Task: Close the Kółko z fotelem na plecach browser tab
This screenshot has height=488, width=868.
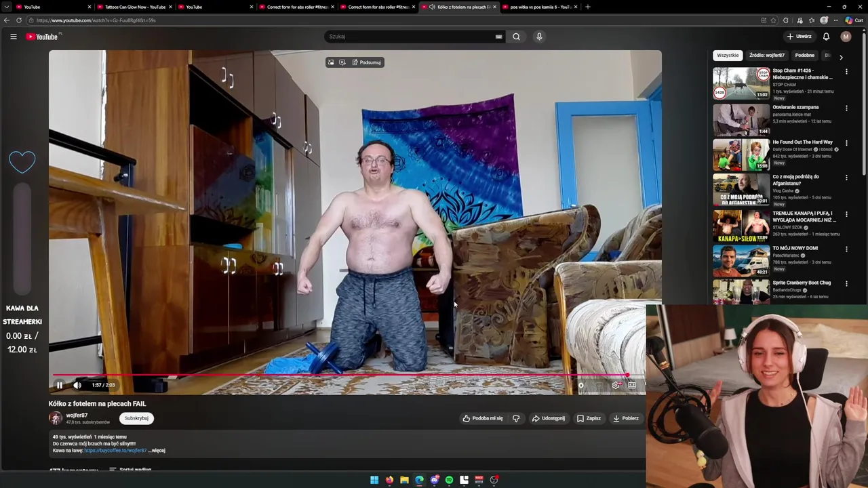Action: click(494, 7)
